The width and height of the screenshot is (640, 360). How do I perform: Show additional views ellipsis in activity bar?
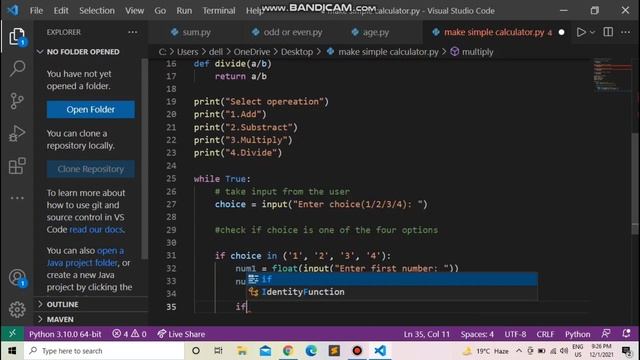coord(17,198)
